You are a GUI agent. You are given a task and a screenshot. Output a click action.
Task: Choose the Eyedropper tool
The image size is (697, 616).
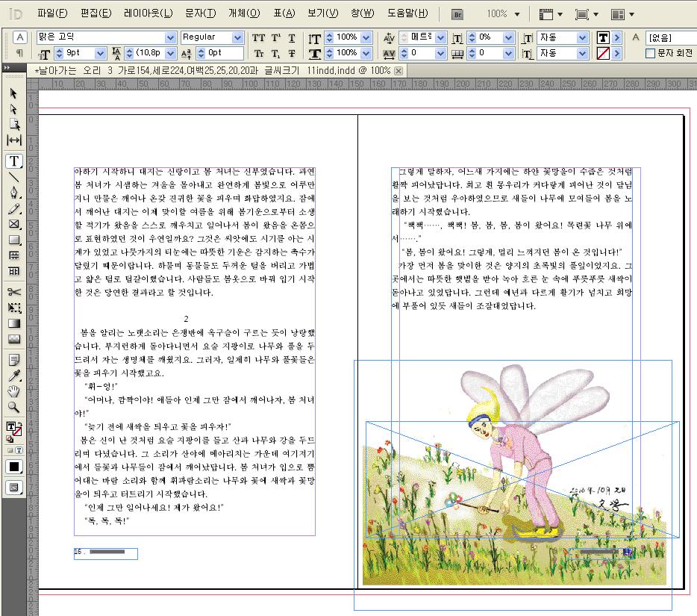(14, 376)
